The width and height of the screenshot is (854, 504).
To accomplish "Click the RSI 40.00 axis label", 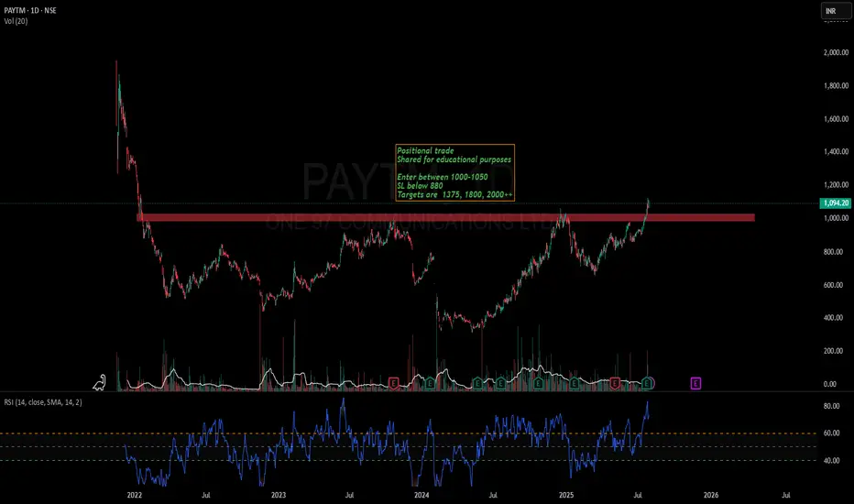I will [831, 460].
